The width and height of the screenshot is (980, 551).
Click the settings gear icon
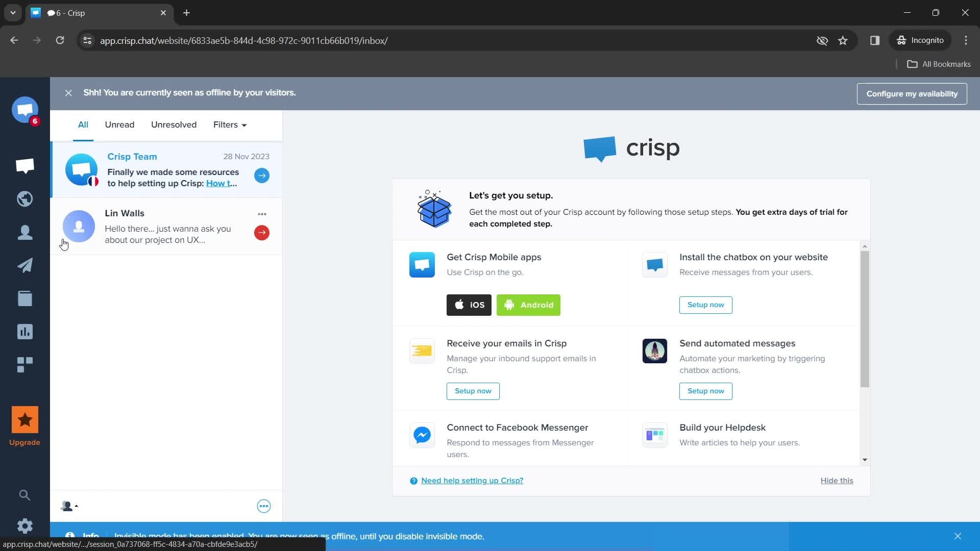click(x=25, y=526)
